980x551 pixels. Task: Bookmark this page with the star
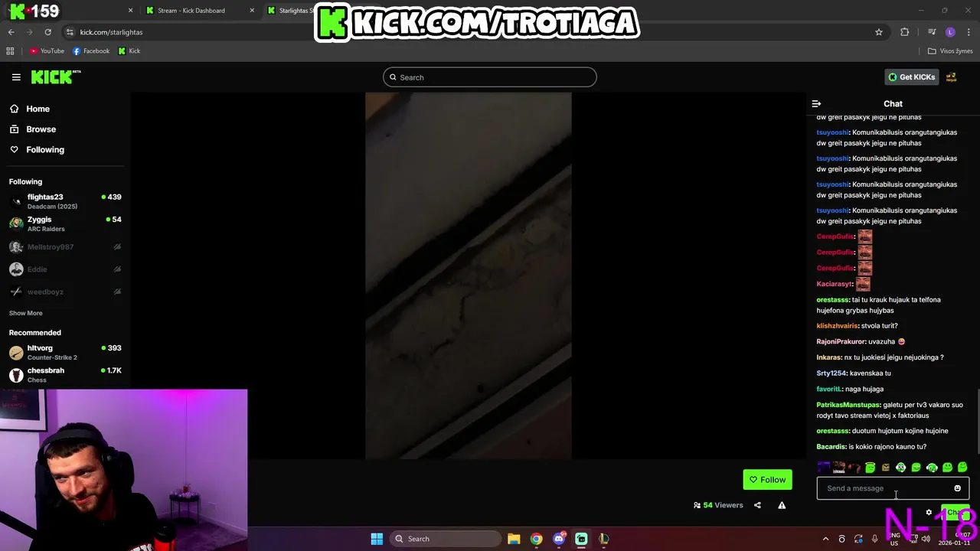(879, 32)
